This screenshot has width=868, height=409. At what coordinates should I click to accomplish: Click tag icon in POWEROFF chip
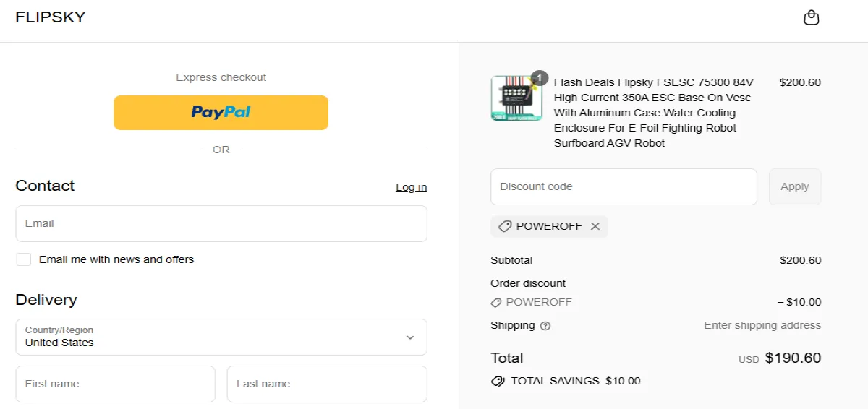[505, 226]
